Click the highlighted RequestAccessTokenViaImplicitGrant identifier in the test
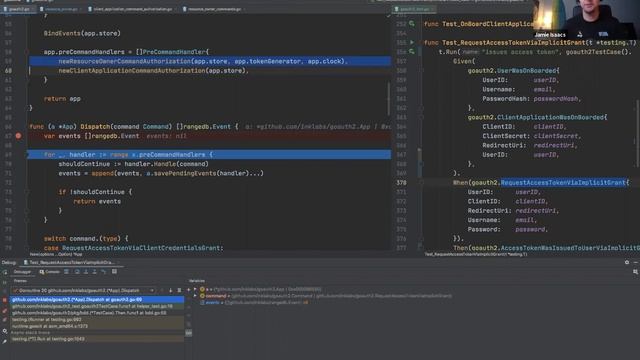This screenshot has height=360, width=640. coord(563,182)
